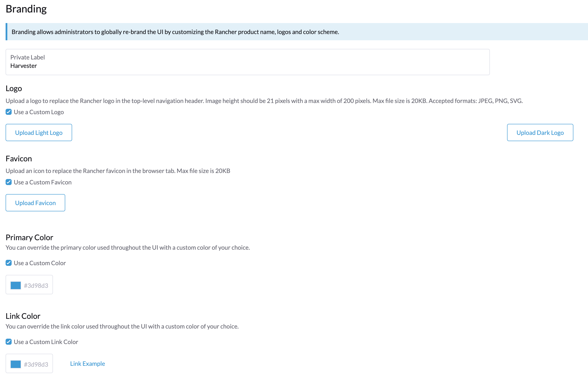Image resolution: width=588 pixels, height=377 pixels.
Task: Toggle the Use a Custom Favicon checkbox
Action: pos(9,182)
